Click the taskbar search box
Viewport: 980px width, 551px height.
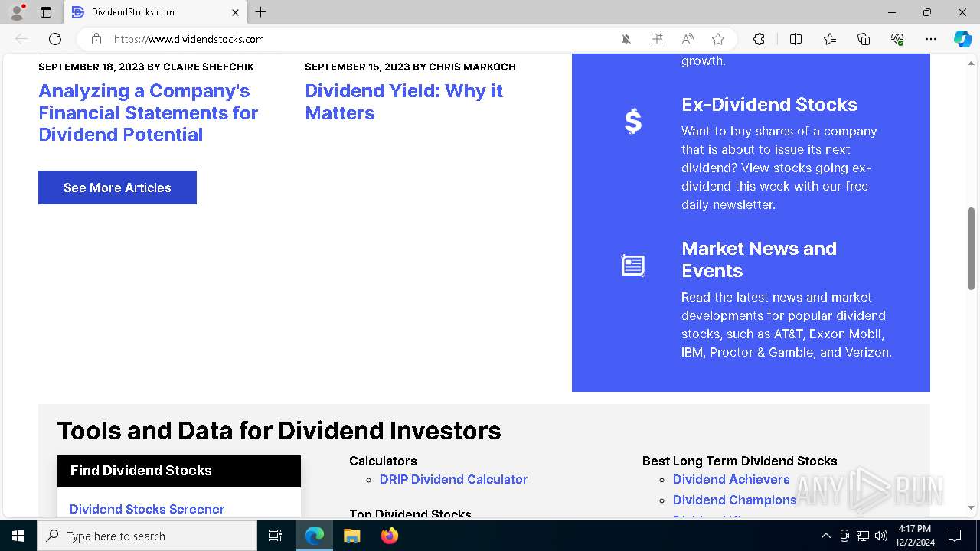point(147,536)
